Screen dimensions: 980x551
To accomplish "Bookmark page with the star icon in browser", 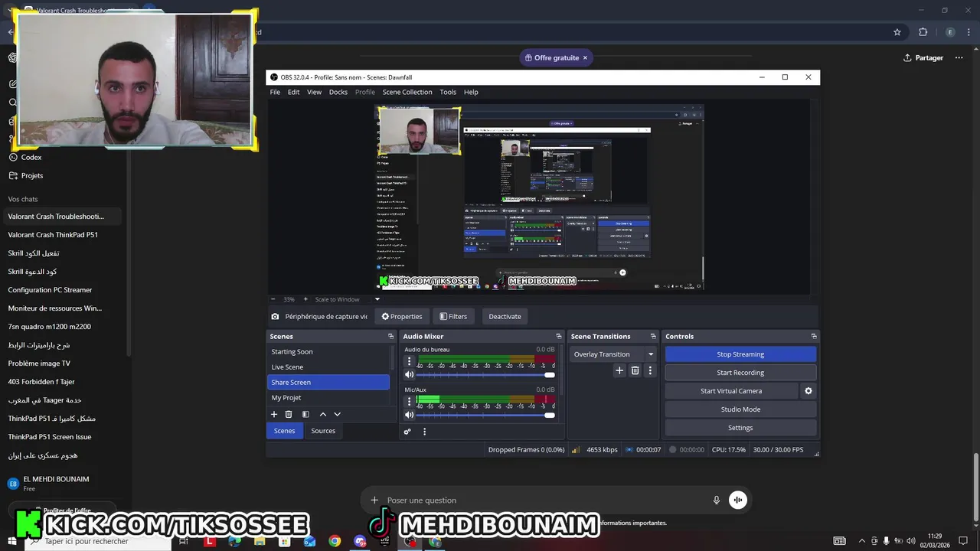I will click(x=897, y=32).
